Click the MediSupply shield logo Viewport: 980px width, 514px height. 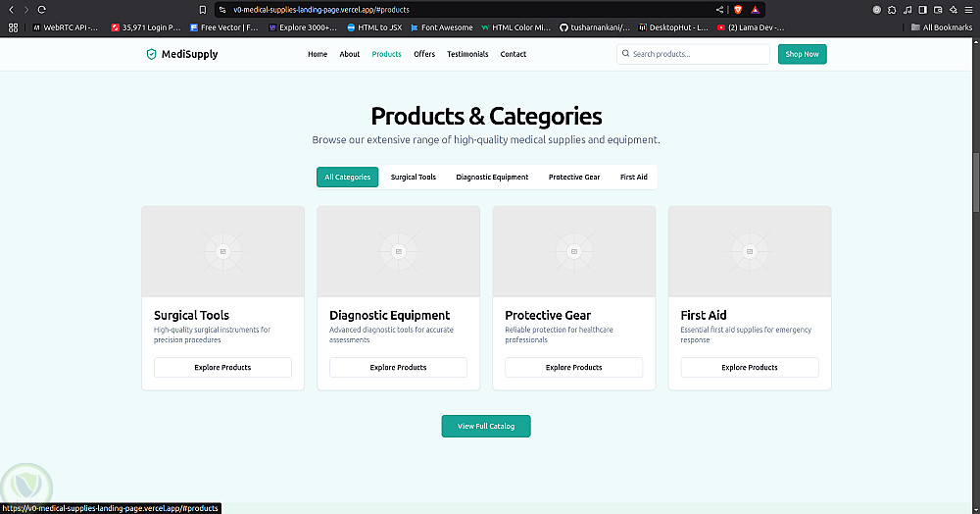151,54
